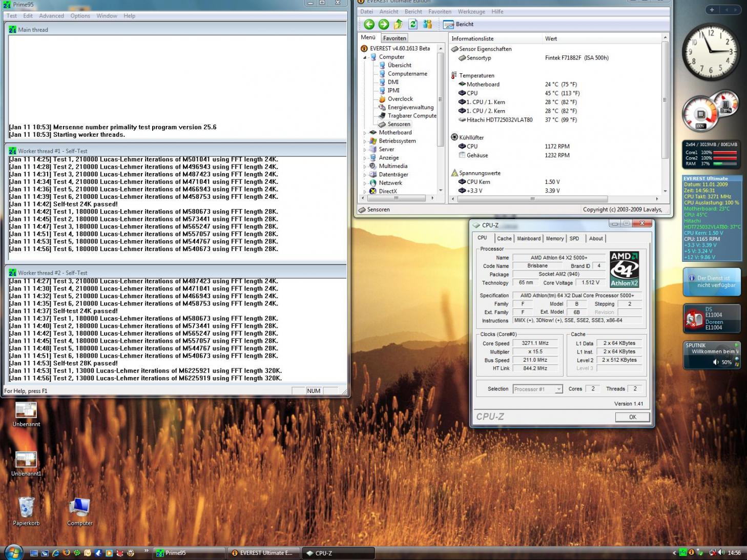Open the Papierkorb recycle bin icon
Viewport: 747px width, 560px height.
[26, 507]
